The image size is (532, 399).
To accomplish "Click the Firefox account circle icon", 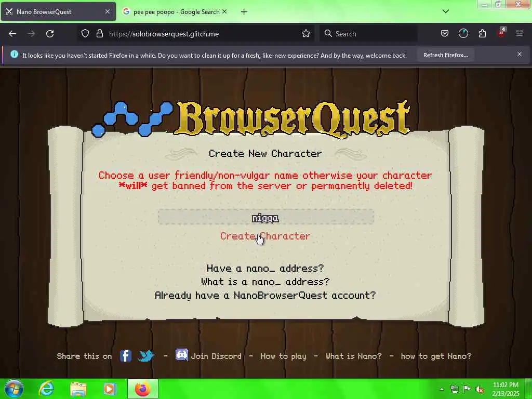I will click(463, 33).
